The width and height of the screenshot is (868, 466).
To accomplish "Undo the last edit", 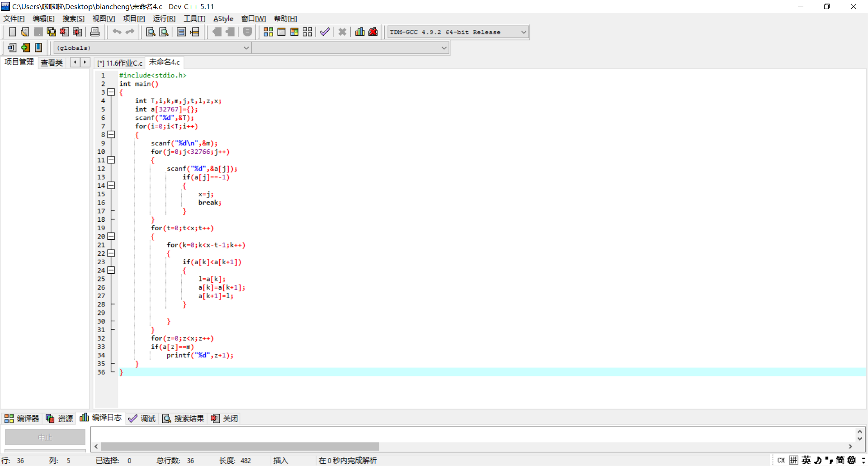I will point(117,32).
